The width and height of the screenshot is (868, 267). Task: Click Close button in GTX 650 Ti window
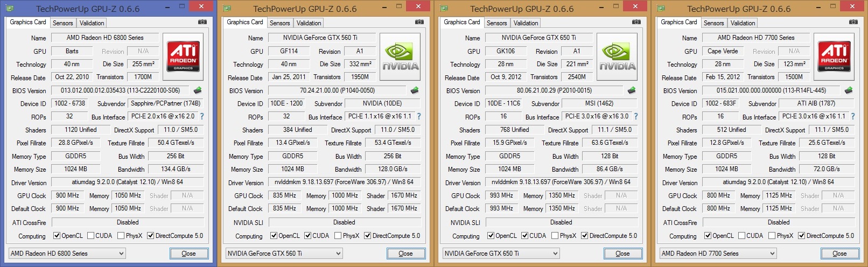(x=622, y=253)
